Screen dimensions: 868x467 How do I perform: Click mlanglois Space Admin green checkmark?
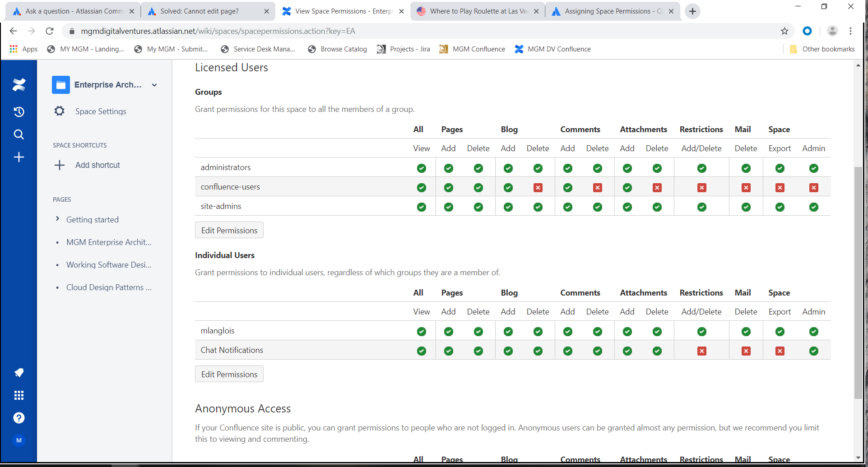pos(813,332)
